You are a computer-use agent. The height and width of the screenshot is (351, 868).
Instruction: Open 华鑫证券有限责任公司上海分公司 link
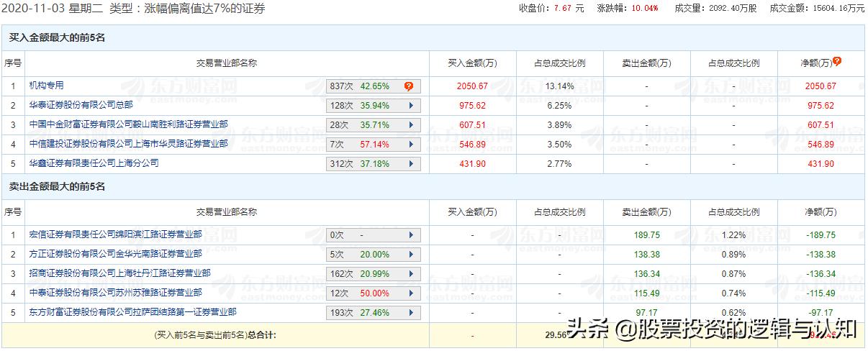[x=94, y=163]
